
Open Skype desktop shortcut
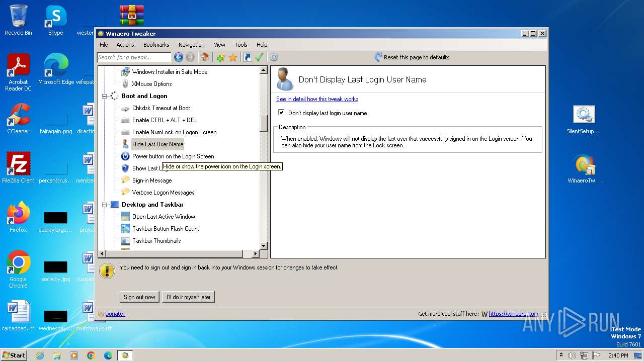(55, 20)
